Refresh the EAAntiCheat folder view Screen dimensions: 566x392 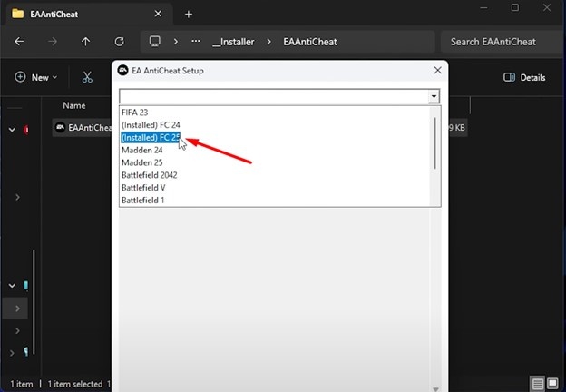[119, 42]
